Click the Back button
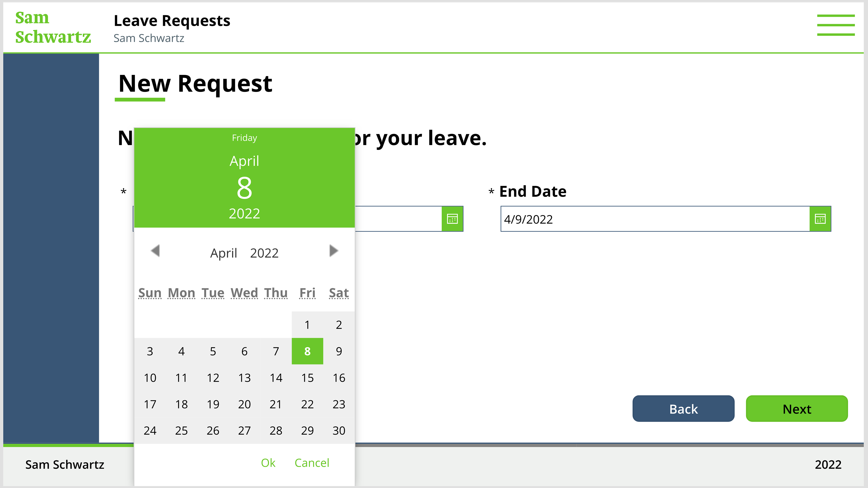Screen dimensions: 868x488 683,409
